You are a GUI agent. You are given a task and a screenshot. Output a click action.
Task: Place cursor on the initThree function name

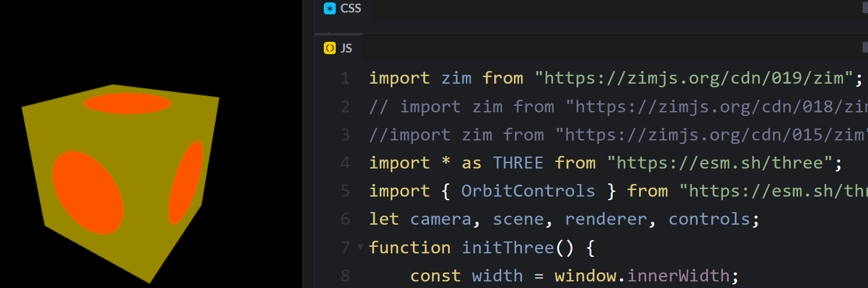[x=508, y=247]
